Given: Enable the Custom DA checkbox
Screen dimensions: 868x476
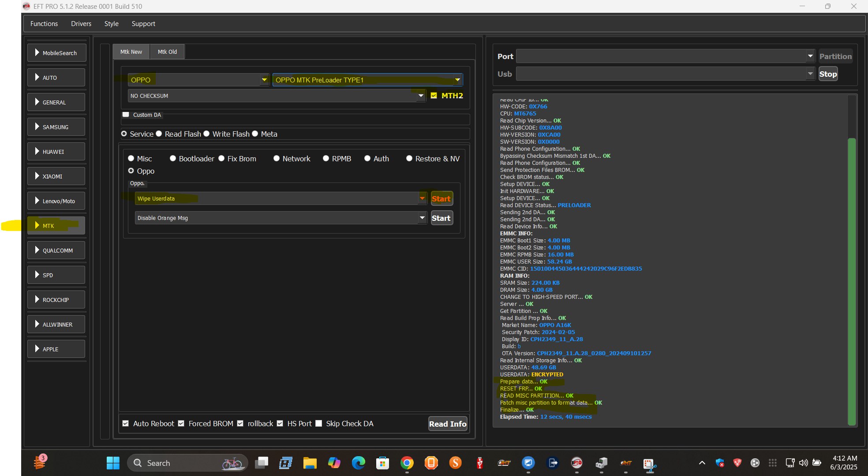Looking at the screenshot, I should click(x=126, y=115).
